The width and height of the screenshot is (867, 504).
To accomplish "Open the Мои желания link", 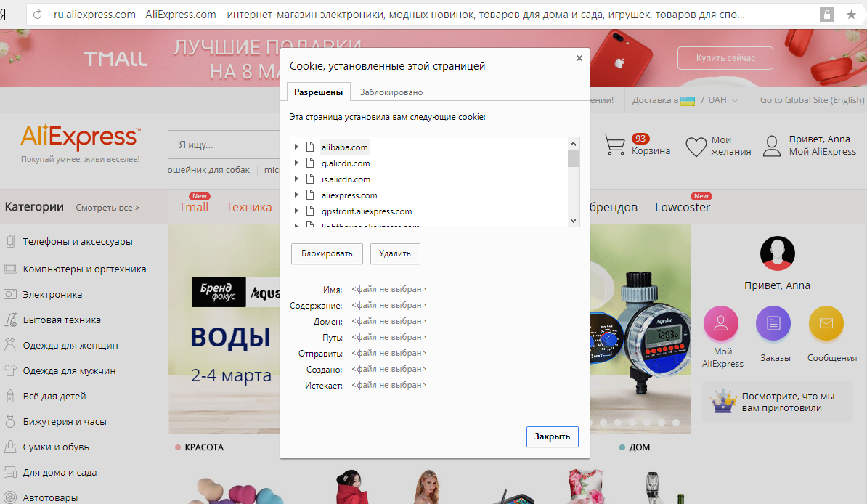I will click(730, 145).
